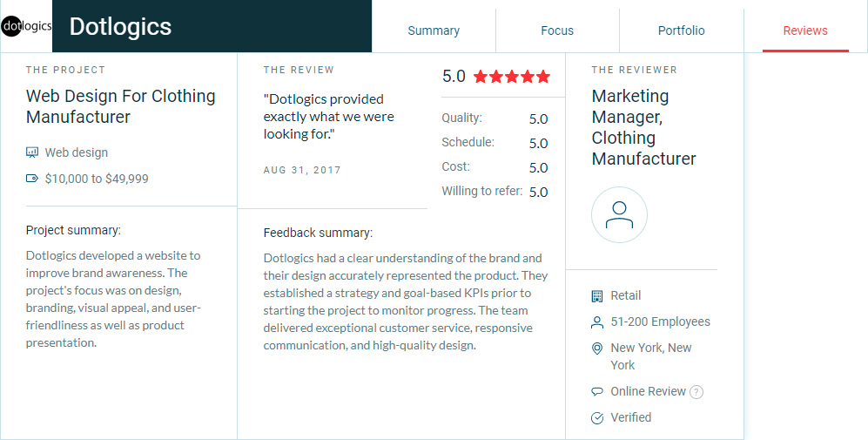
Task: Click THE REVIEWER section label
Action: [x=635, y=70]
